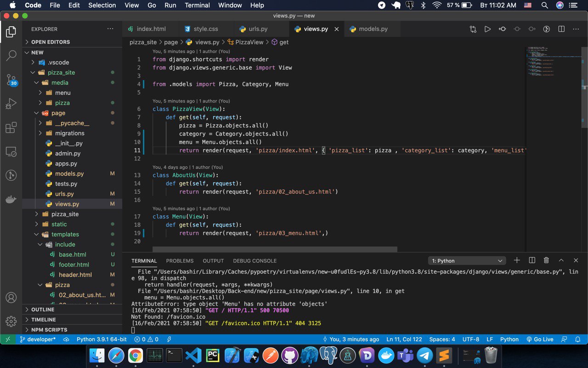The image size is (588, 368).
Task: Click PizzaView in the breadcrumb
Action: 249,42
